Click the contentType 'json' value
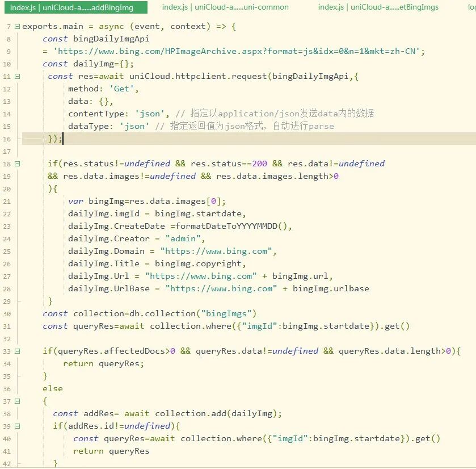 [x=150, y=114]
